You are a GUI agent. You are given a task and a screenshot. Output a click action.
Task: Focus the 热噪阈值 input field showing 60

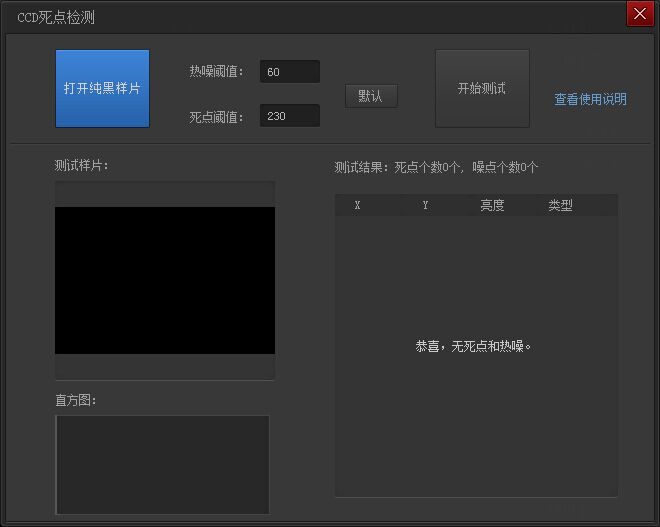(x=290, y=72)
